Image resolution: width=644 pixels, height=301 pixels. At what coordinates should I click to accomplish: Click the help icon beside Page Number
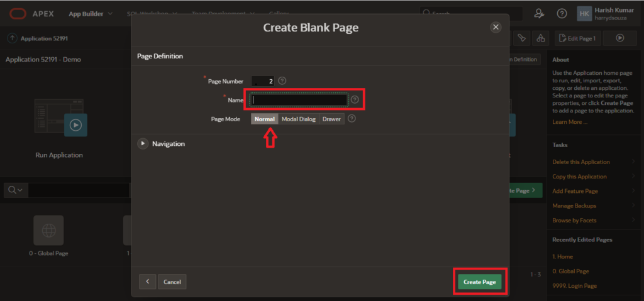coord(282,81)
